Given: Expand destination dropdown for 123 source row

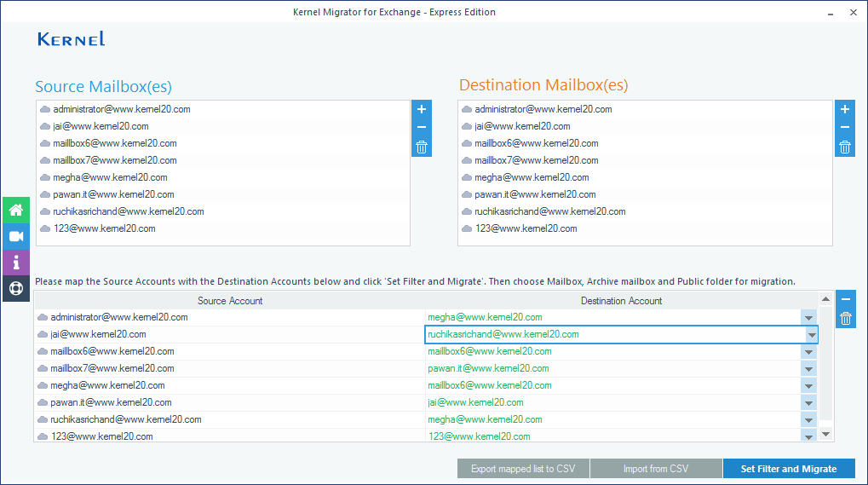Looking at the screenshot, I should (x=808, y=436).
